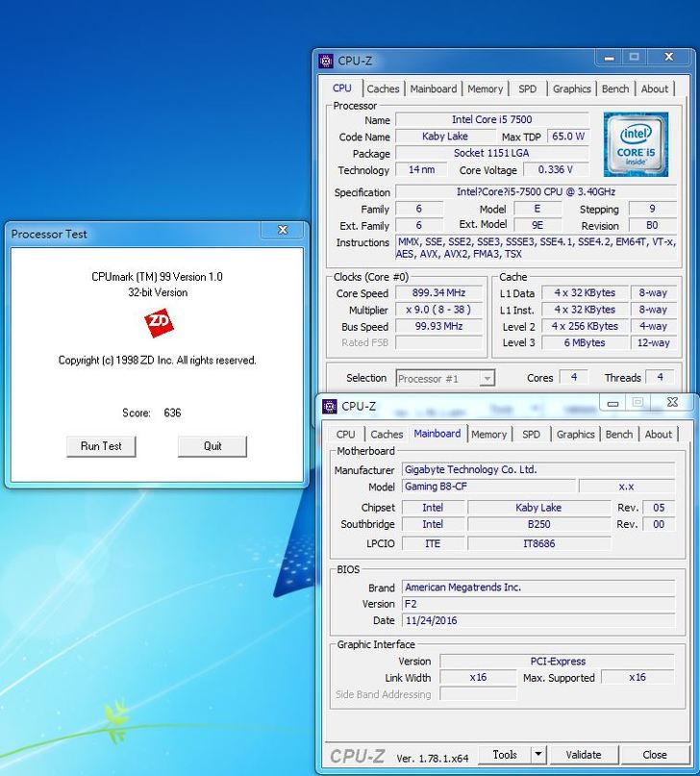This screenshot has width=700, height=776.
Task: Open the SPD tab in lower CPU-Z window
Action: coord(531,435)
